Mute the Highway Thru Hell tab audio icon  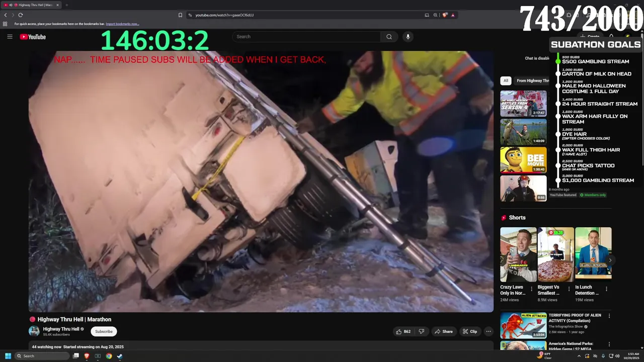coord(11,5)
